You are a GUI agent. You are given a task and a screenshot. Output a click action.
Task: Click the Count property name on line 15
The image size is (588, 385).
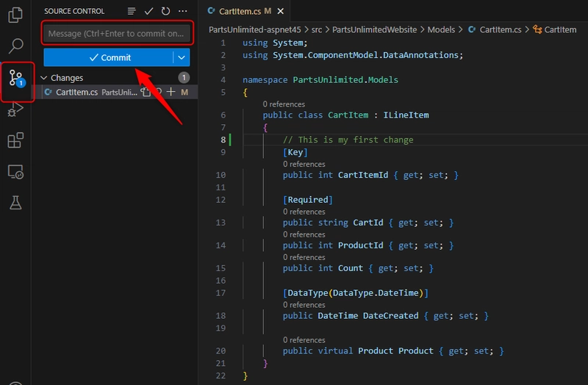pos(351,268)
